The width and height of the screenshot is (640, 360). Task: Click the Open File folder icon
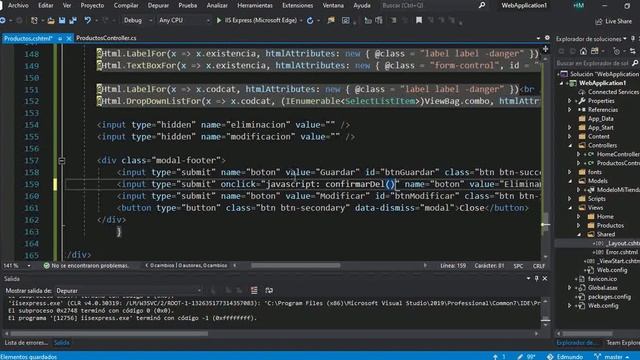tap(51, 20)
